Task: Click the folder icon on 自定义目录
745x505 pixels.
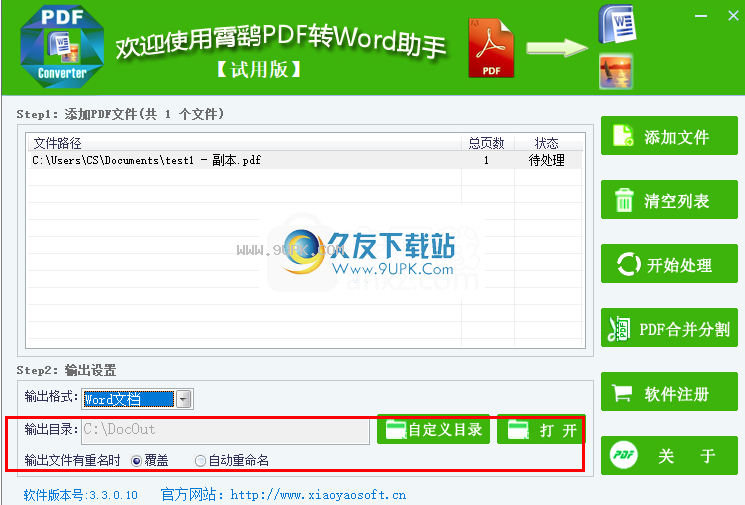Action: click(x=396, y=430)
